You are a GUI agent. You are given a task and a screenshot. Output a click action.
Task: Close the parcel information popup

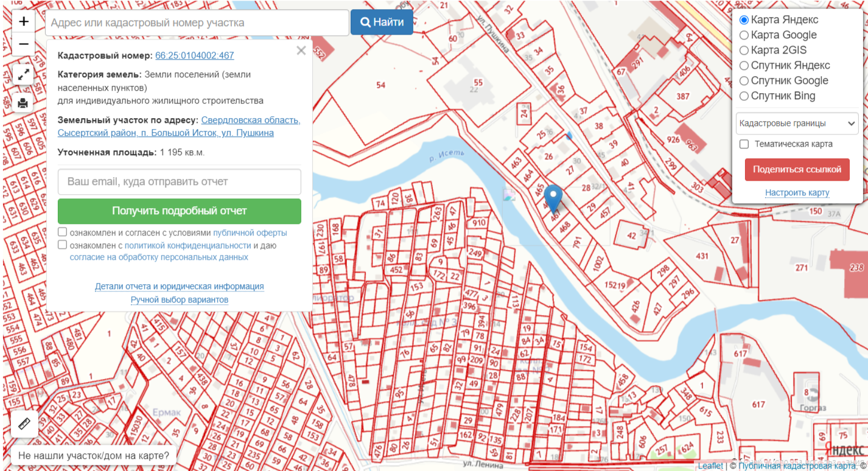pos(301,51)
